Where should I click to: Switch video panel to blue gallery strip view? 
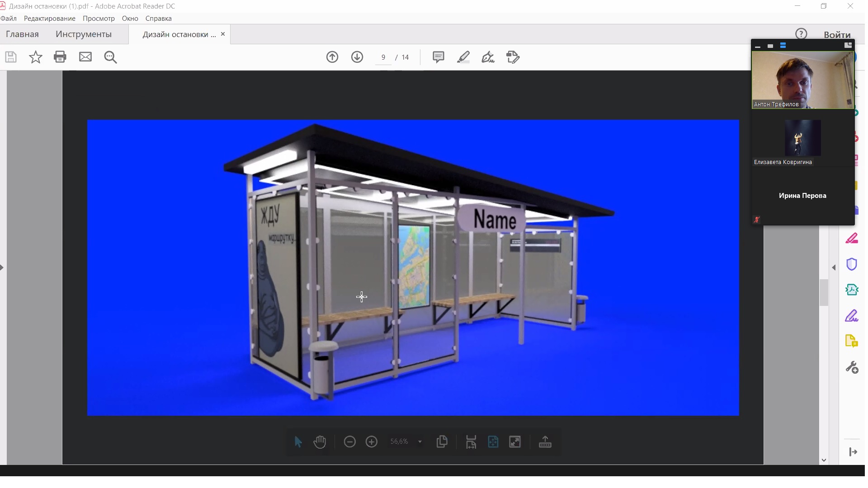783,46
